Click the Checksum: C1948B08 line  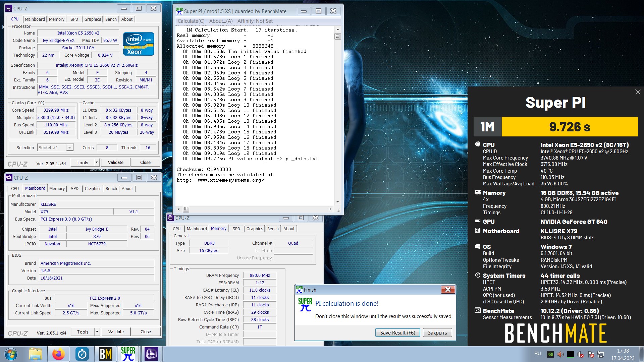[x=204, y=169]
